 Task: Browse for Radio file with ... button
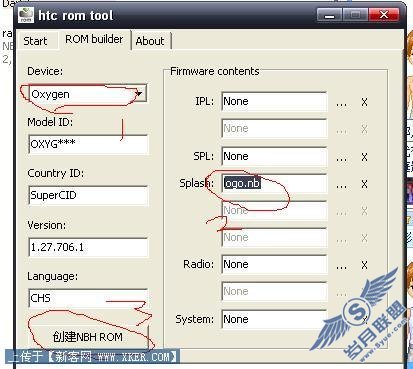tap(341, 267)
